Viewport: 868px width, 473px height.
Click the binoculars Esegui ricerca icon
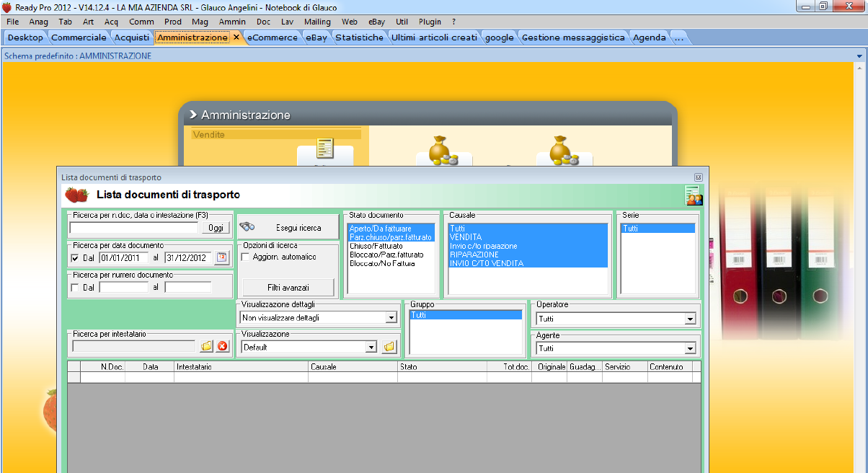tap(247, 227)
